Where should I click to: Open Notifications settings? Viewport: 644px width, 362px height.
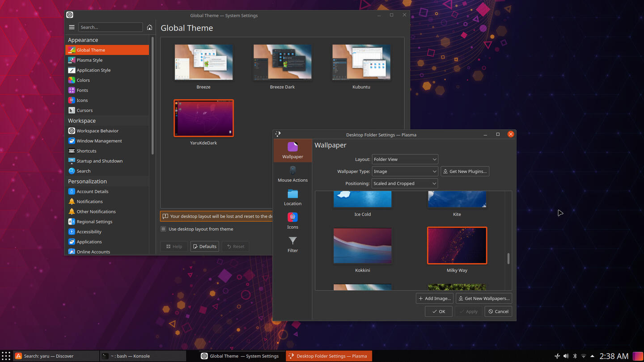107,202
